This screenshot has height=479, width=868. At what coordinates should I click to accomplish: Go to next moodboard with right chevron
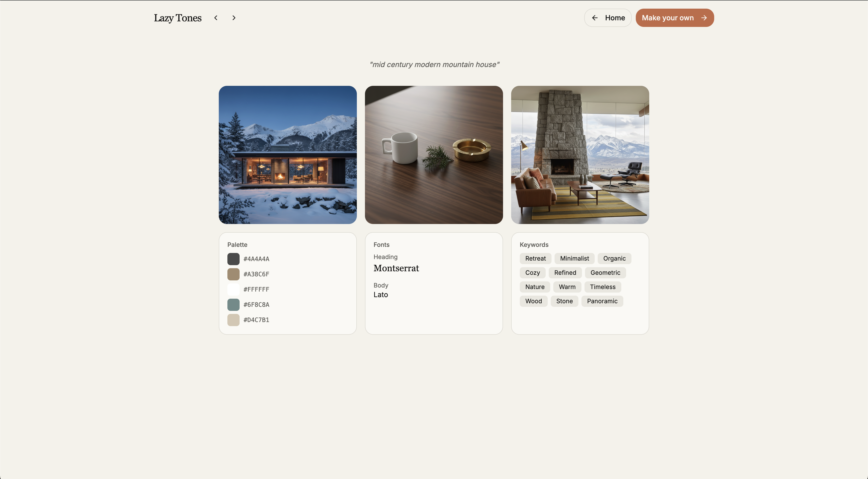click(x=234, y=18)
